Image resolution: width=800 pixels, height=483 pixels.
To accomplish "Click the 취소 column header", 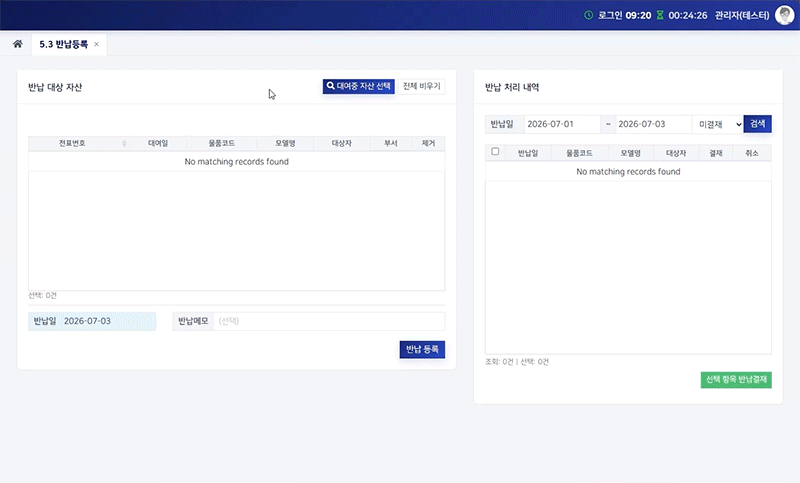I will click(752, 153).
